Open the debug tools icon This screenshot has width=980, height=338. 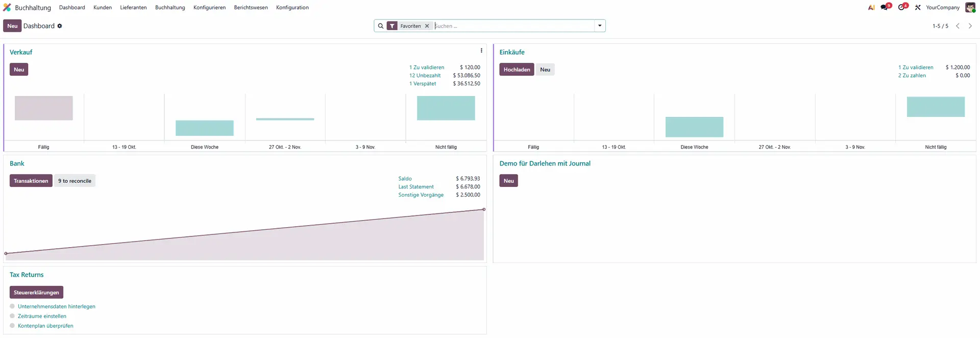[x=918, y=7]
